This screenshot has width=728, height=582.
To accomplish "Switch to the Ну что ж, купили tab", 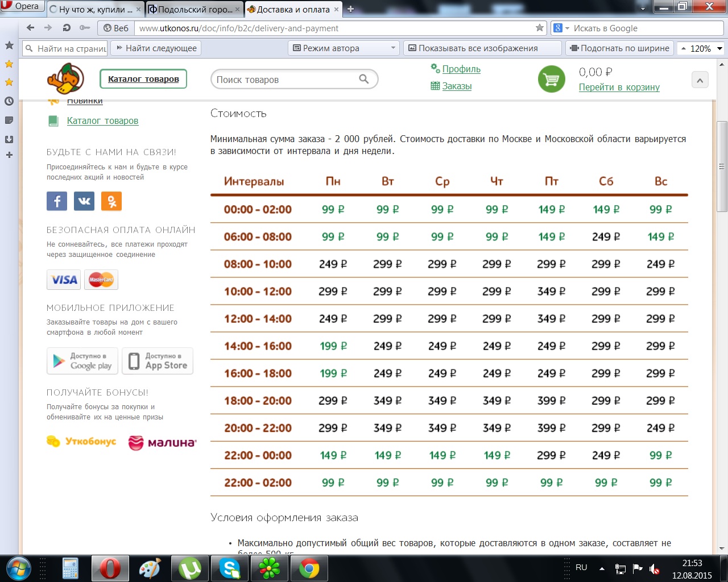I will click(94, 9).
